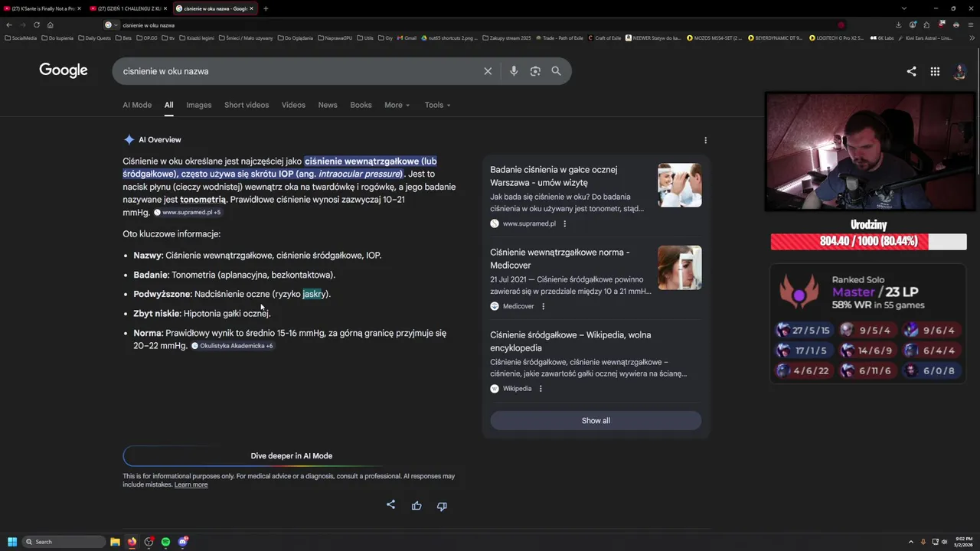Show overflow bookmarks with the chevron
Image resolution: width=980 pixels, height=551 pixels.
(x=971, y=37)
